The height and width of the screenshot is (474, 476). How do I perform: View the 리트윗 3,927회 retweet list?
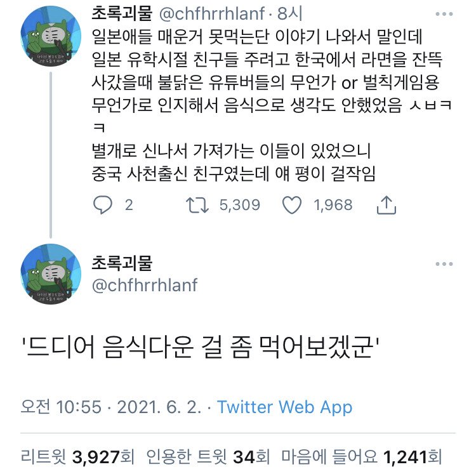pyautogui.click(x=77, y=457)
